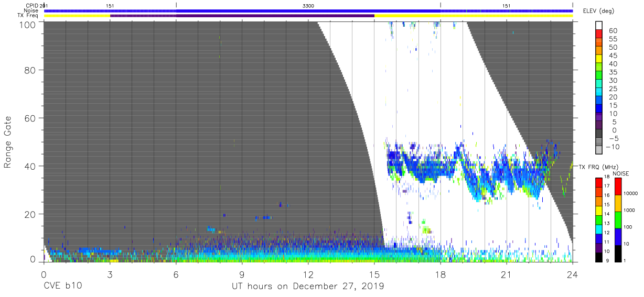644x297 pixels.
Task: Click the dark gray ELEV colorbar segment
Action: [x=599, y=133]
